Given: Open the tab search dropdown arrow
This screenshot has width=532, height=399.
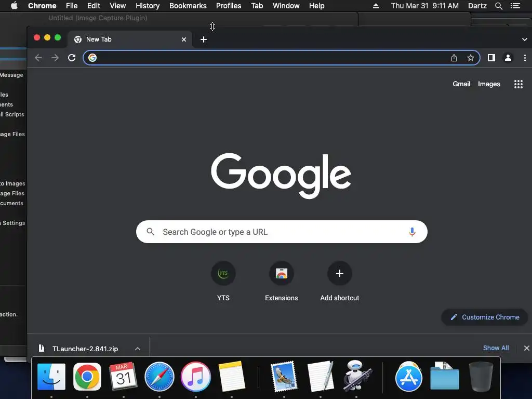Looking at the screenshot, I should pyautogui.click(x=525, y=39).
